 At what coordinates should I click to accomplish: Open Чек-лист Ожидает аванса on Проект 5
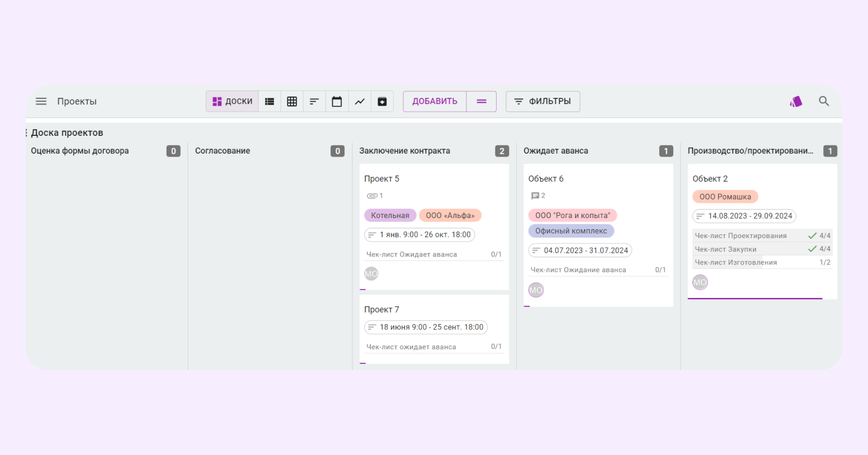pyautogui.click(x=434, y=254)
